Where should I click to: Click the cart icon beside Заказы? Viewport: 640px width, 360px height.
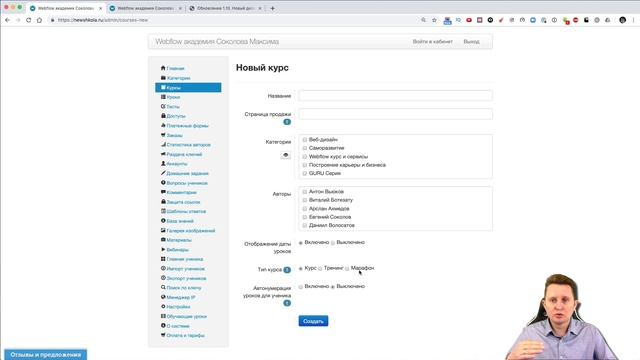[163, 135]
